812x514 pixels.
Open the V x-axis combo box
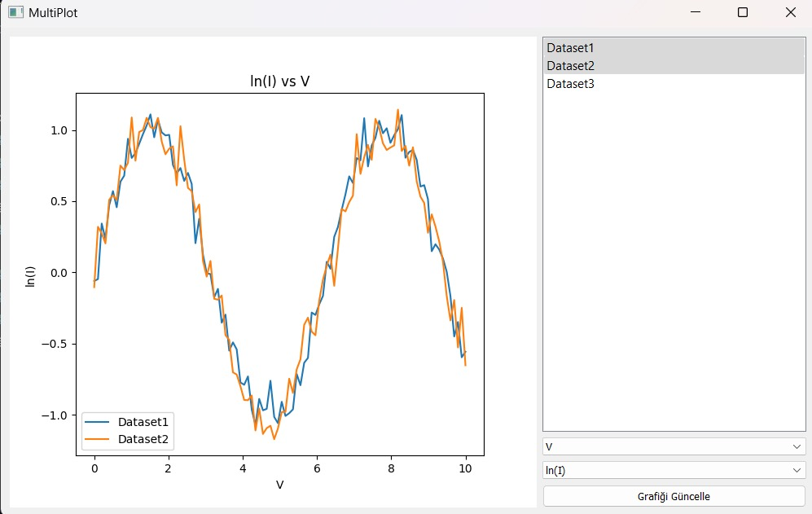674,446
